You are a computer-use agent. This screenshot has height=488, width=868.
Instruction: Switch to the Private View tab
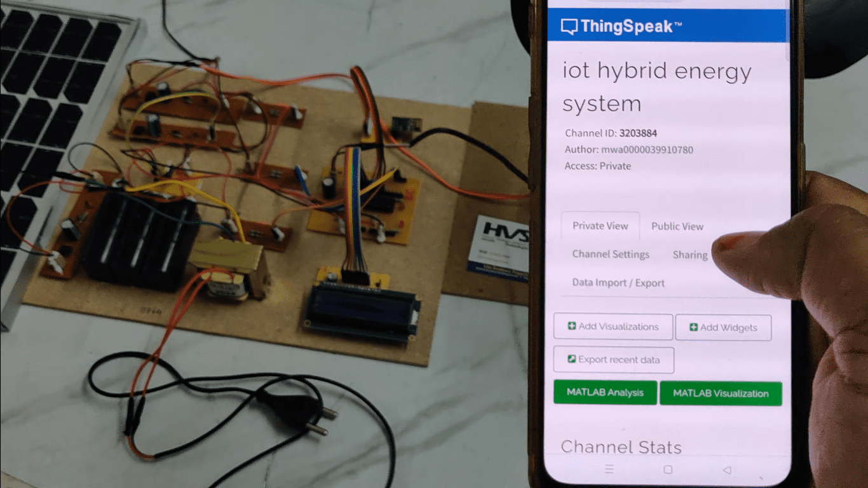click(x=600, y=226)
